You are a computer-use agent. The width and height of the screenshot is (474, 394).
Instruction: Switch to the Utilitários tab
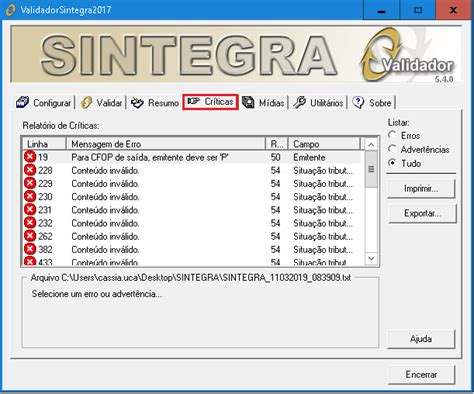[x=318, y=103]
